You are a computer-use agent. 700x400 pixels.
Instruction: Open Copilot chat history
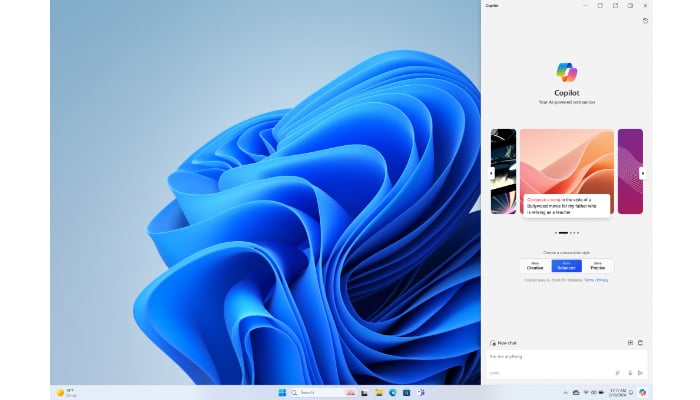[x=645, y=21]
